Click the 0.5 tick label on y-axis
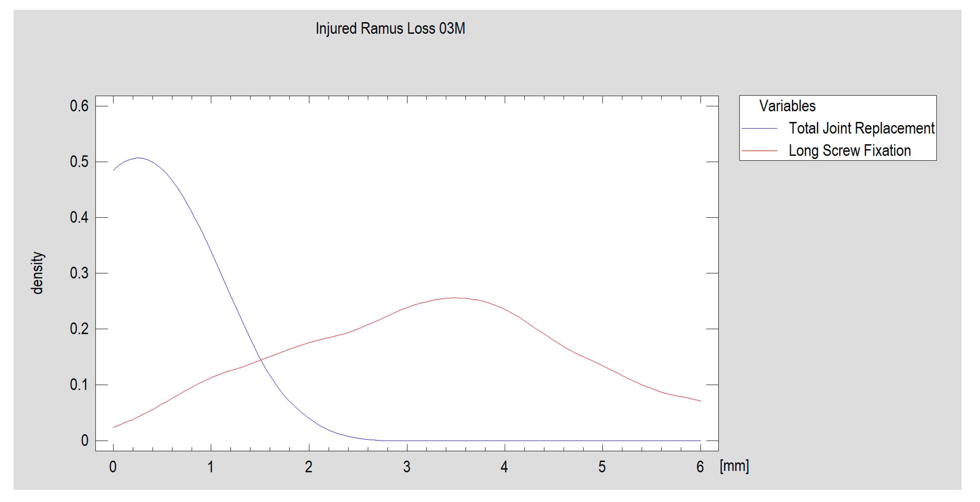The image size is (980, 502). 79,162
